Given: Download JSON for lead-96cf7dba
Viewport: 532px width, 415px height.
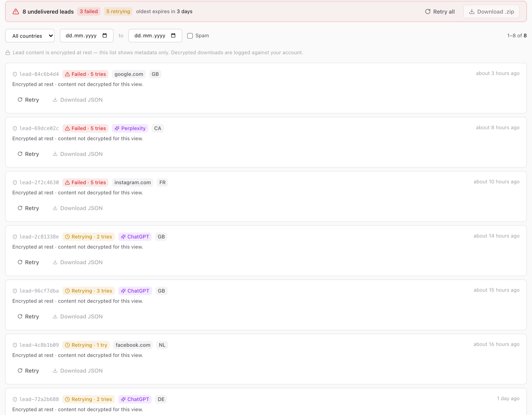Looking at the screenshot, I should [x=77, y=317].
